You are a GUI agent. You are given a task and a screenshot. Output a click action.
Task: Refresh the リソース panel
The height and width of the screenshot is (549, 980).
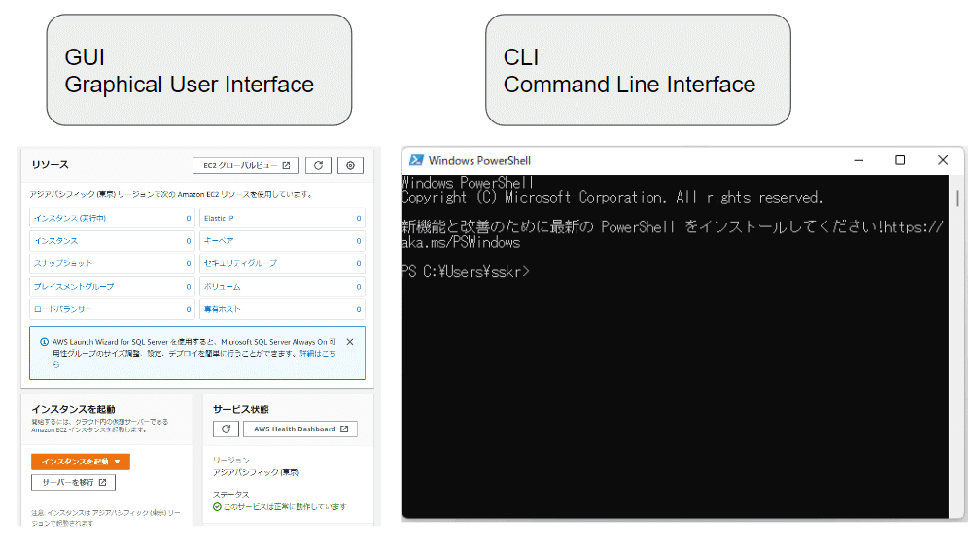tap(318, 165)
